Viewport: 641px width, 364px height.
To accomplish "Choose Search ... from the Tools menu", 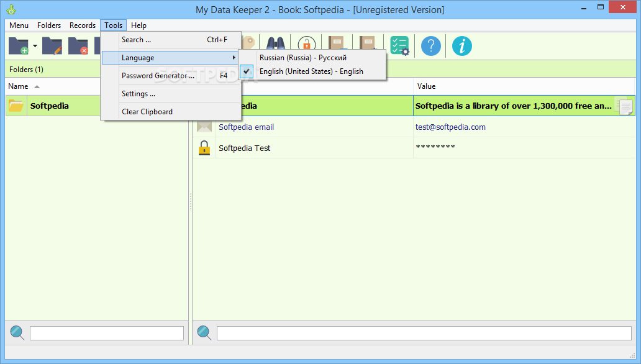I will pyautogui.click(x=171, y=40).
